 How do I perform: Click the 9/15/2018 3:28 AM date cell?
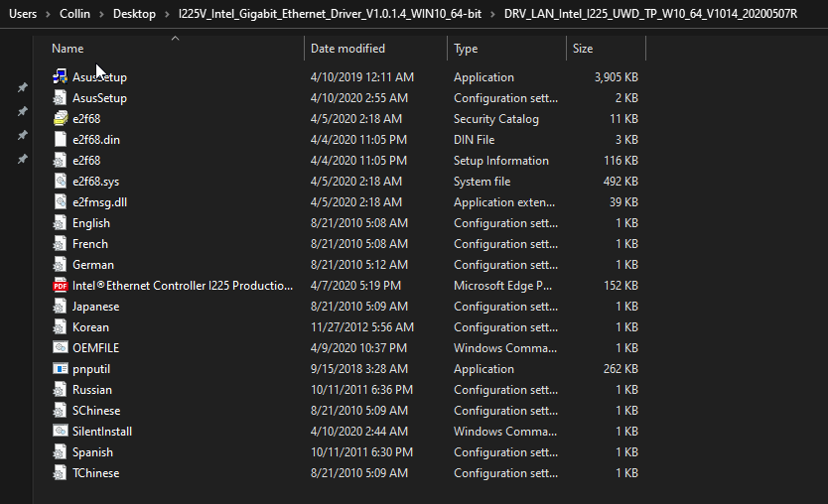tap(359, 369)
